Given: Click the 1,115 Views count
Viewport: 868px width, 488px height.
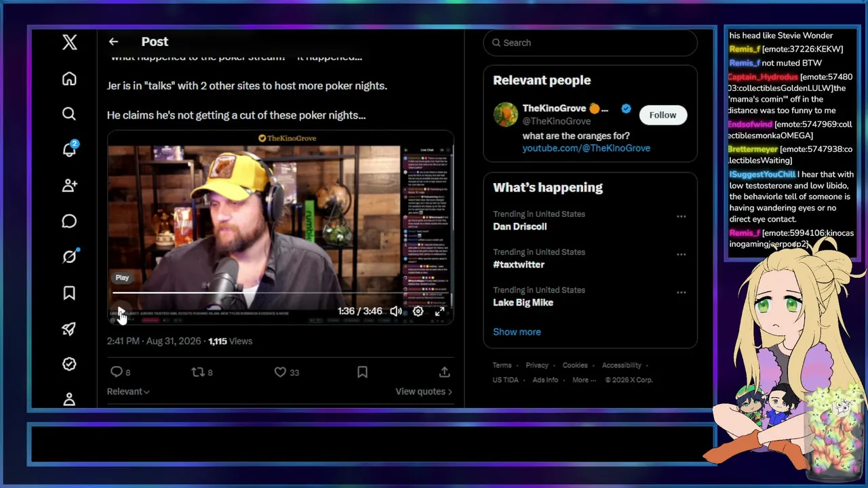Looking at the screenshot, I should (x=231, y=341).
